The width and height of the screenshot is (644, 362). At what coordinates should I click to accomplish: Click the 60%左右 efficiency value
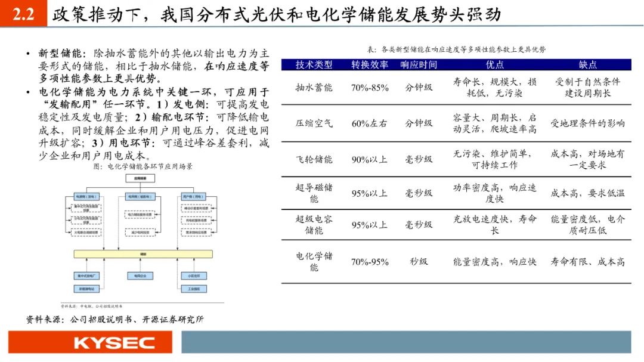tap(370, 123)
